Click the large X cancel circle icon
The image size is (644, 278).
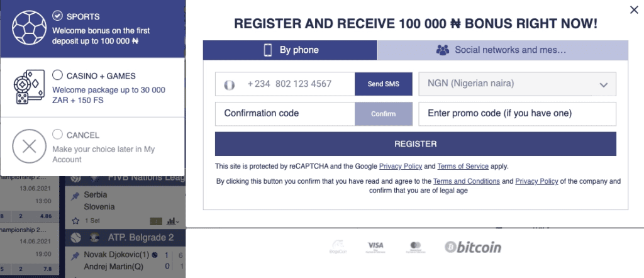pyautogui.click(x=29, y=146)
